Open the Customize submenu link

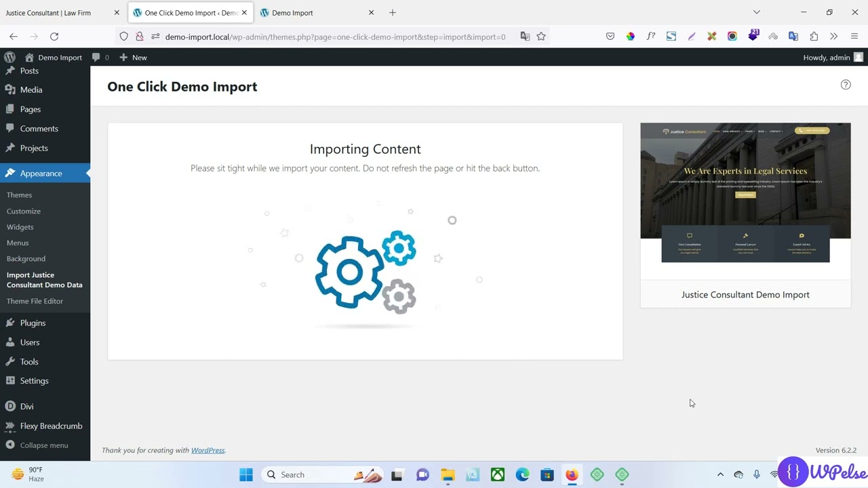[24, 211]
